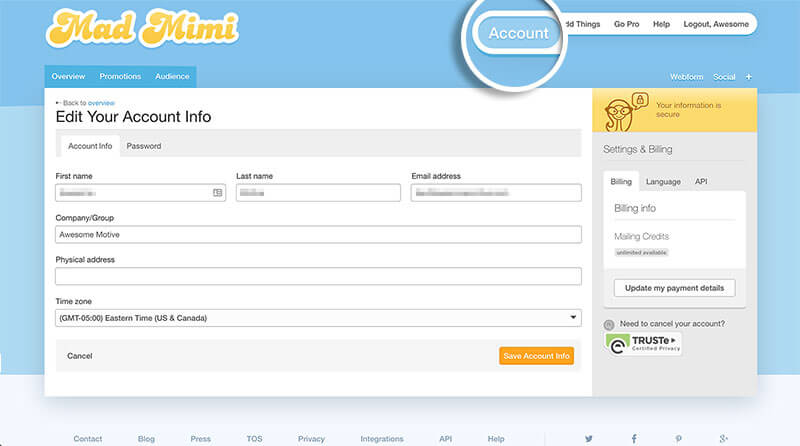Switch to the Password tab
Image resolution: width=800 pixels, height=446 pixels.
[x=144, y=146]
